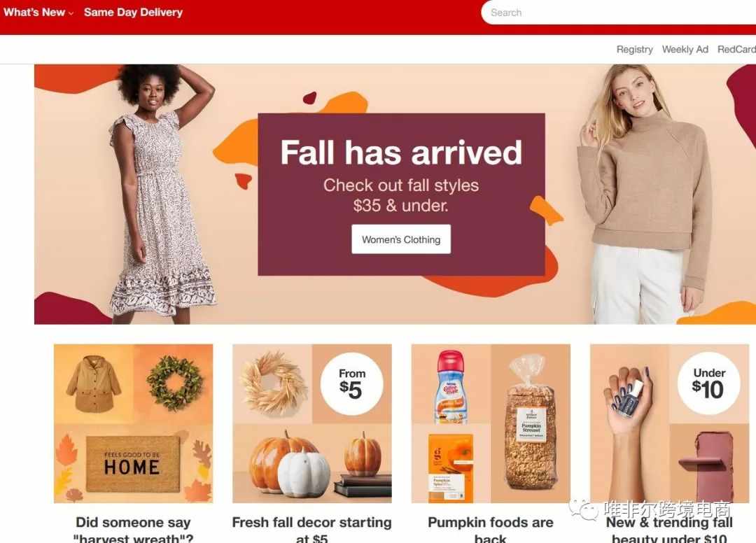756x543 pixels.
Task: Expand the What's New dropdown chevron
Action: pyautogui.click(x=71, y=13)
